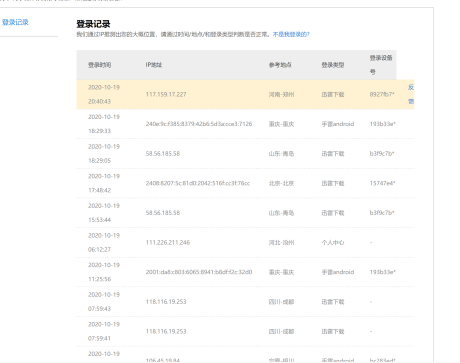460x363 pixels.
Task: Click the 个人中心 login type cell
Action: point(333,243)
